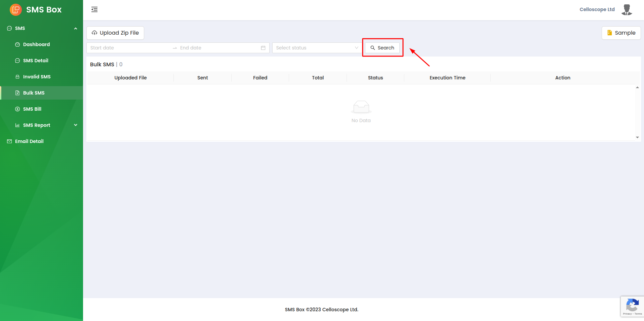
Task: Click the table scrollbar down arrow
Action: pos(637,137)
